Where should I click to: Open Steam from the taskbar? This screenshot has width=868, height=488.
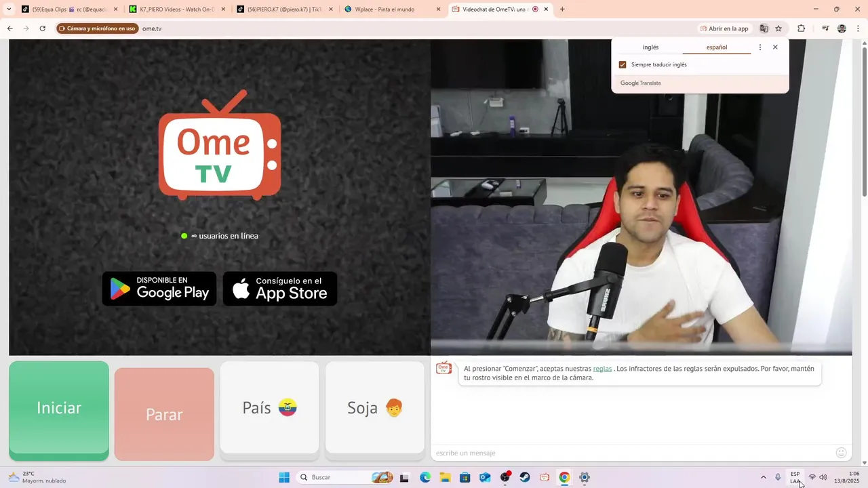[525, 477]
